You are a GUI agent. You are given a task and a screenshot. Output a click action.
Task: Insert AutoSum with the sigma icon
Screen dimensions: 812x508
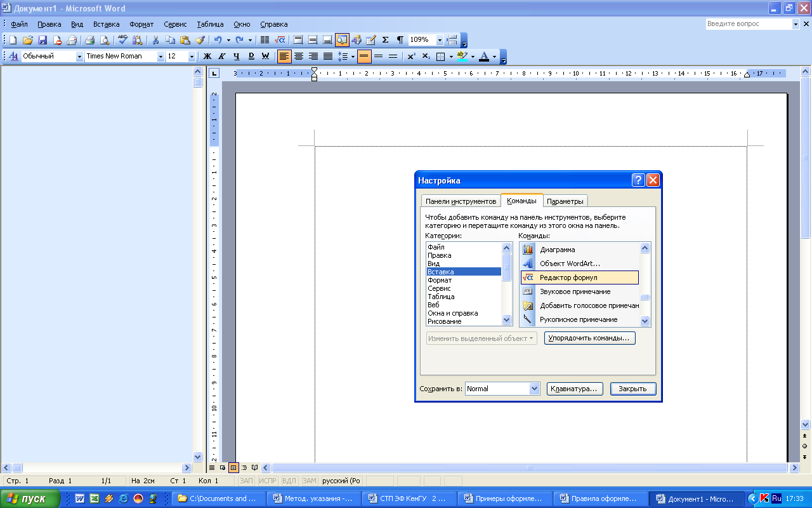pyautogui.click(x=385, y=40)
